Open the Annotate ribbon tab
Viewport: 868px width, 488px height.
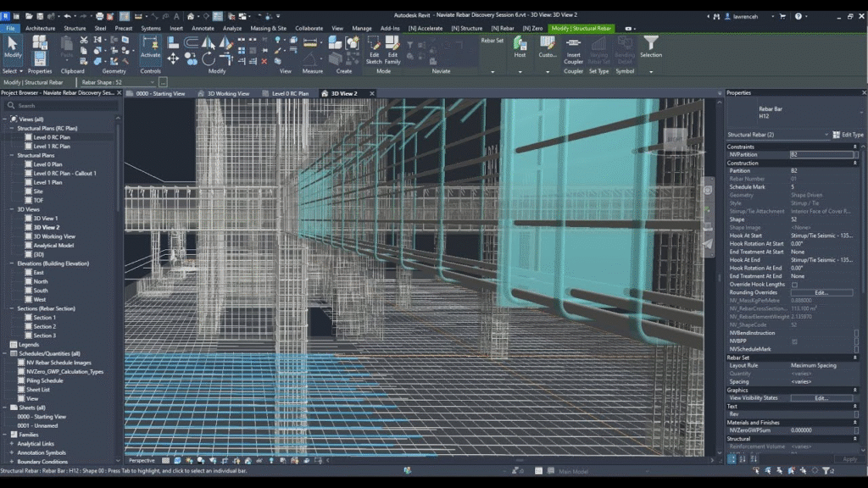tap(203, 27)
